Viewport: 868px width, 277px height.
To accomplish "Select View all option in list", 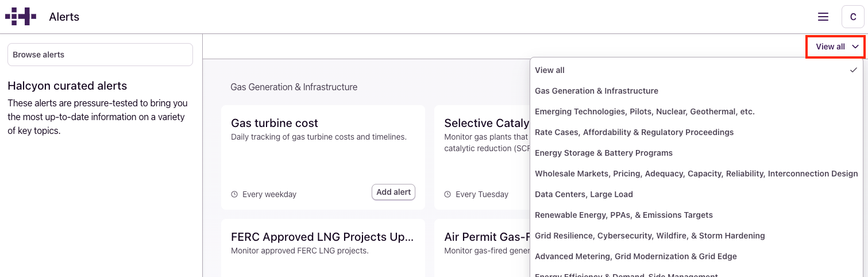I will (696, 70).
